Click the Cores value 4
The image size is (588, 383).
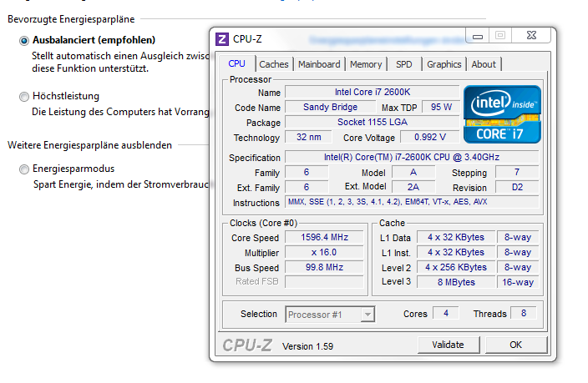(x=446, y=313)
